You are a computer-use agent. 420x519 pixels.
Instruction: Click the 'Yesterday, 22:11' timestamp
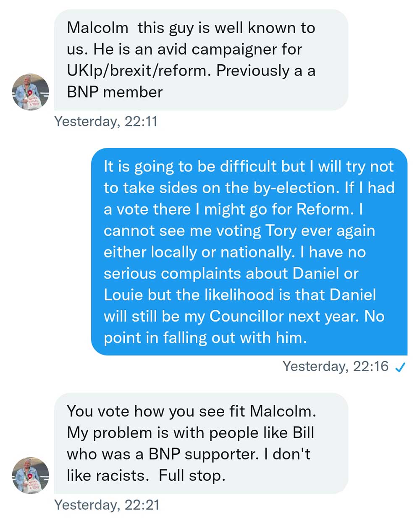tap(106, 121)
